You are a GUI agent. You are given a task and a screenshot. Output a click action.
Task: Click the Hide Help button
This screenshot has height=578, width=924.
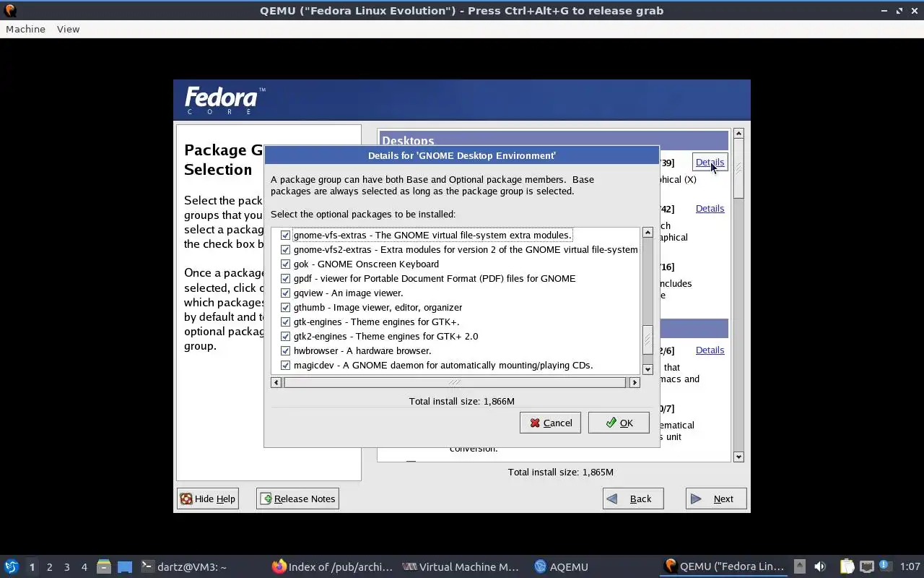click(208, 499)
